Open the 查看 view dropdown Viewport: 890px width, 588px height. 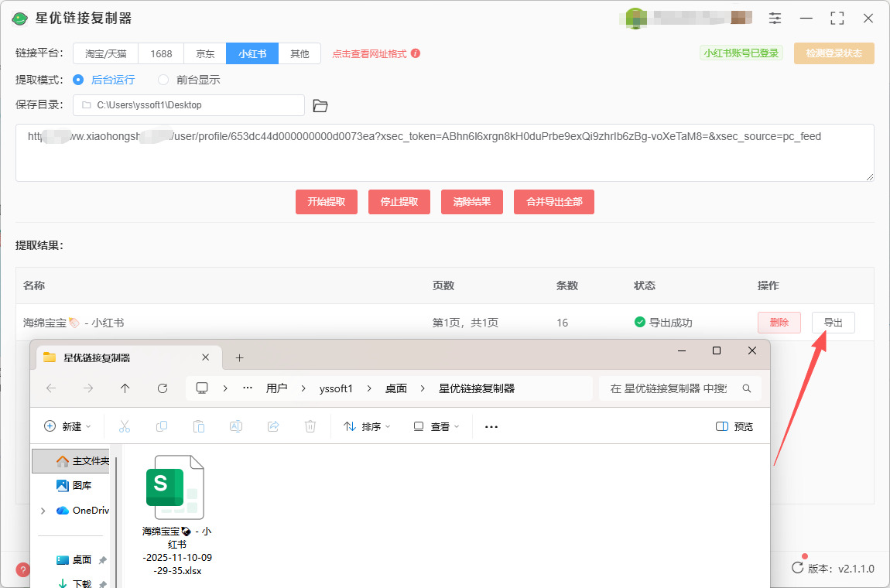pos(436,426)
